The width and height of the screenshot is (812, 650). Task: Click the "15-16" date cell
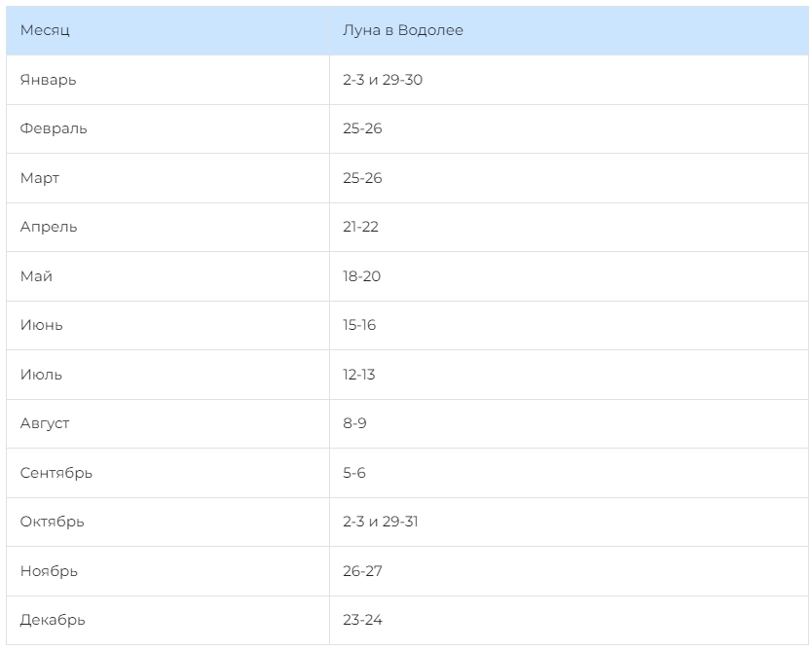(x=359, y=325)
